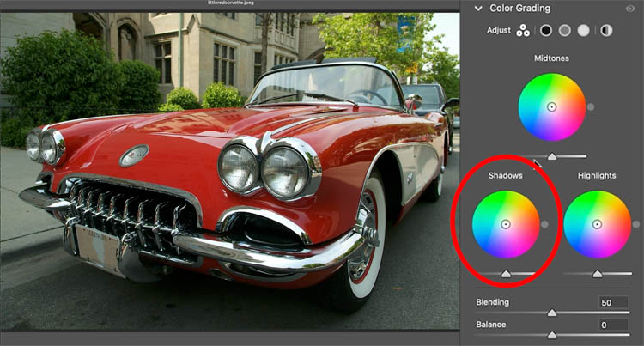The height and width of the screenshot is (346, 644).
Task: Click the Color Grading panel title
Action: 520,9
